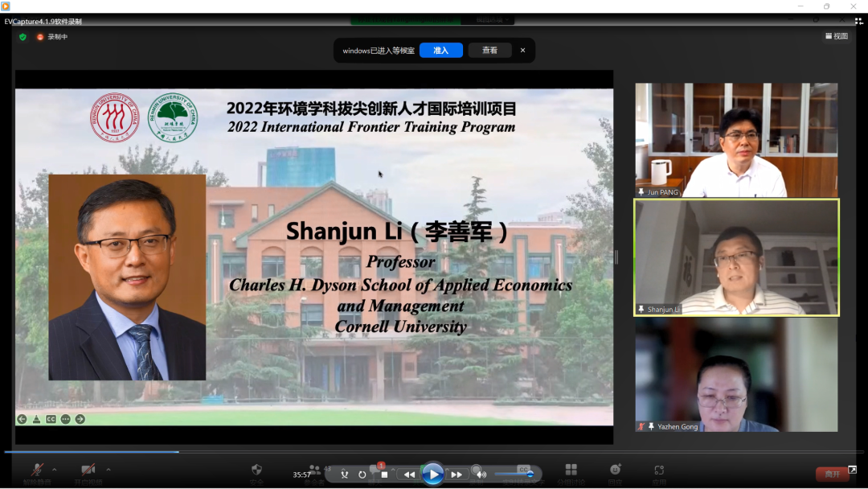The image size is (868, 489).
Task: View the waiting room with 查看 button
Action: click(489, 51)
